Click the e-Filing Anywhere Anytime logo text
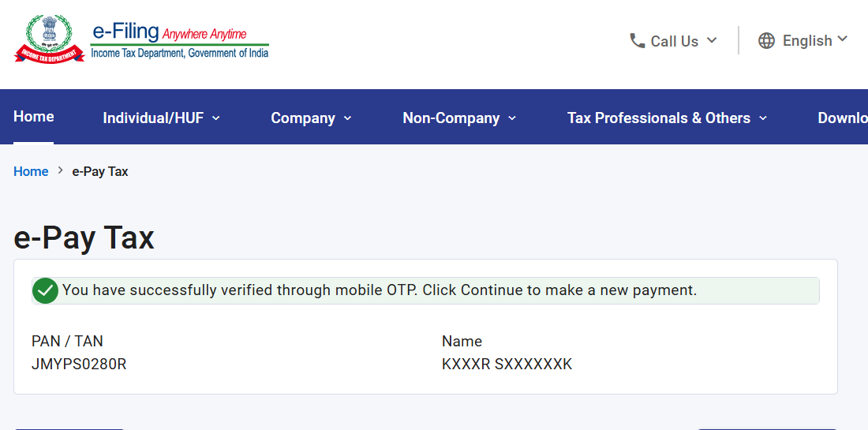868x430 pixels. coord(179,42)
